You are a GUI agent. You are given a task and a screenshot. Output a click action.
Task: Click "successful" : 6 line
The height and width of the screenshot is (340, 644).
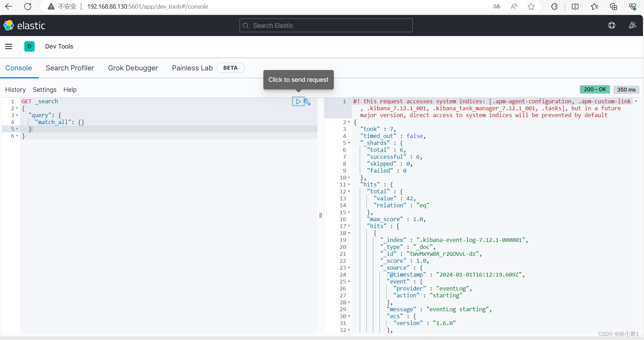coord(395,157)
